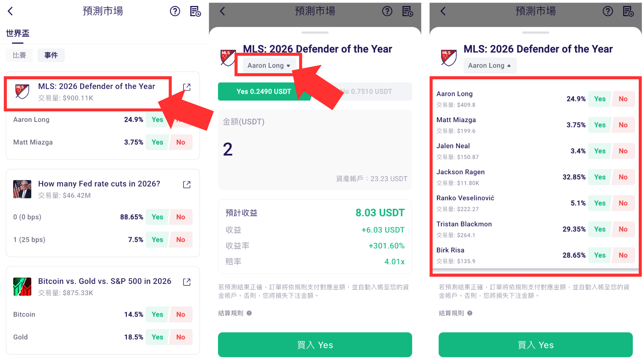Expand the collapsed Aaron Long dropdown on the amount sheet
This screenshot has width=644, height=363.
tap(269, 66)
